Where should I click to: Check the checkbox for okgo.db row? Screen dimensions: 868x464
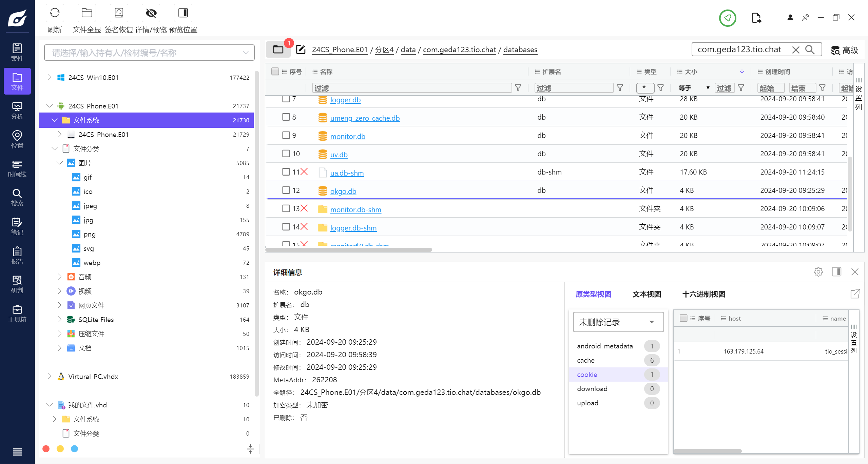pyautogui.click(x=286, y=190)
